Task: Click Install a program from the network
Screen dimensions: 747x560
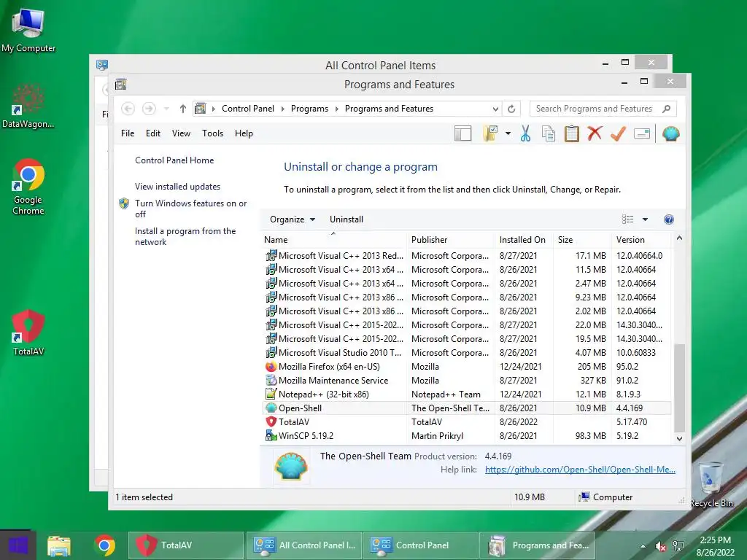Action: [185, 236]
